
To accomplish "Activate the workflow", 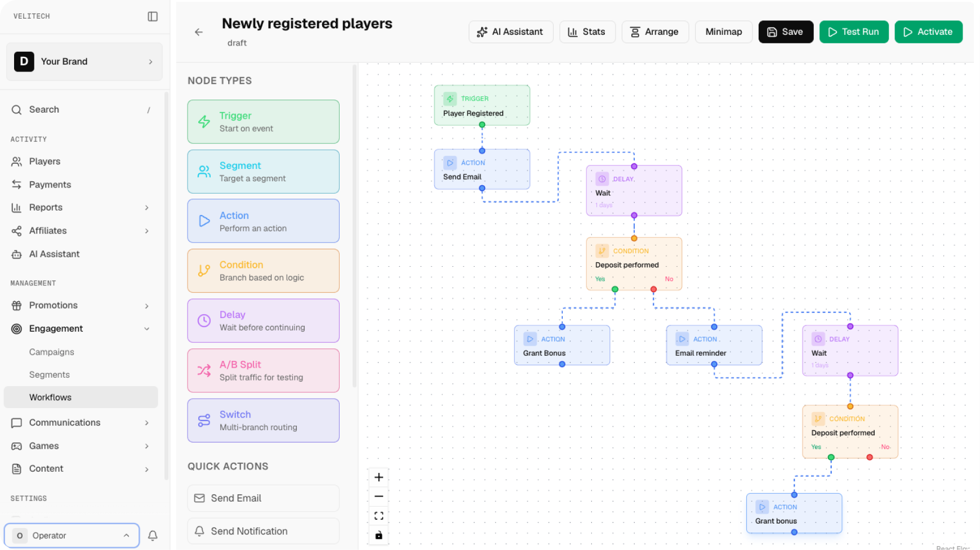I will pos(929,32).
